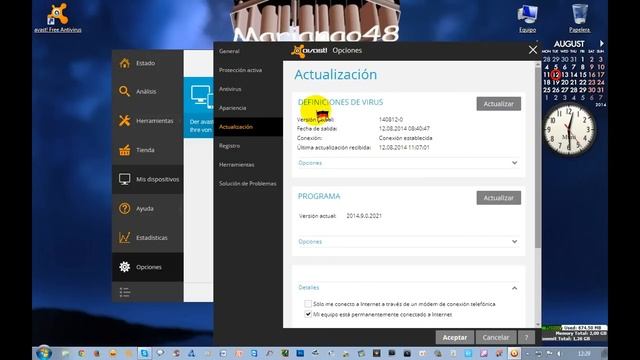Click Actualizar for virus definitions
This screenshot has height=360, width=640.
[x=498, y=104]
